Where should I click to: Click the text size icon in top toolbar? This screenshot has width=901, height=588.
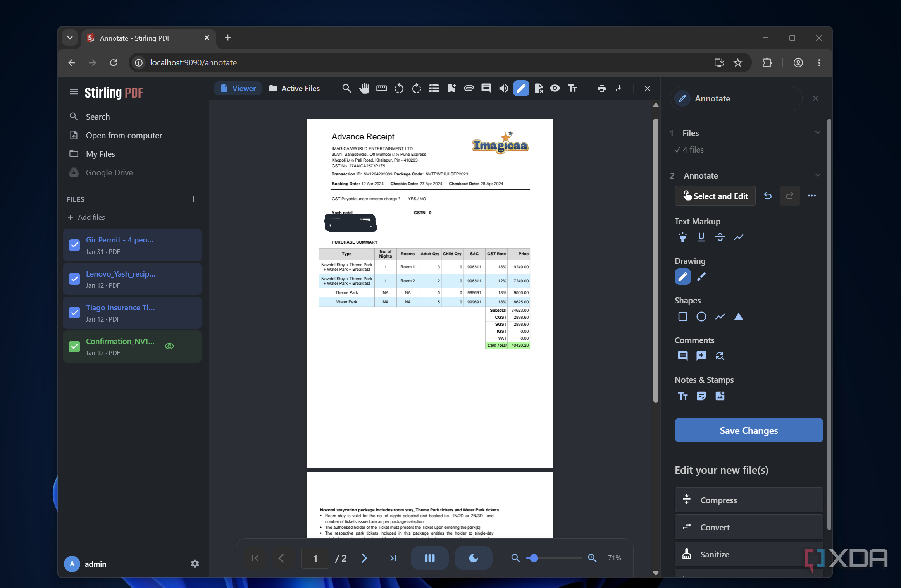click(572, 88)
